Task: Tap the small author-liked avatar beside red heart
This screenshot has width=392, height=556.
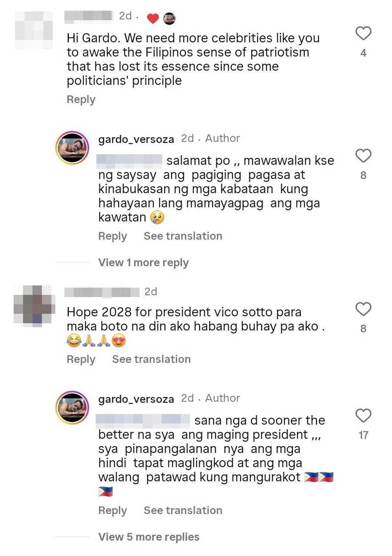Action: tap(169, 18)
